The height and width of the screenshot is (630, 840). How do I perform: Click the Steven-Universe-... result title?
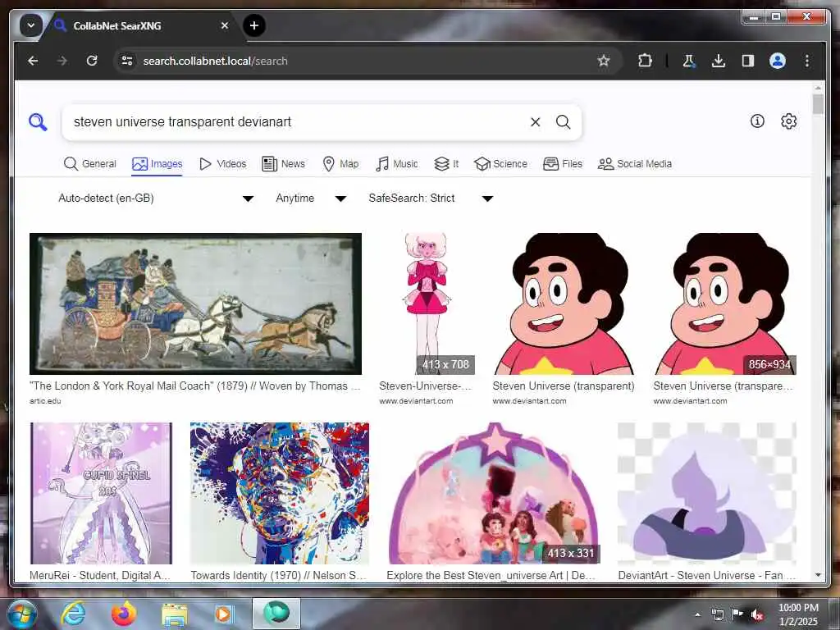click(x=426, y=386)
